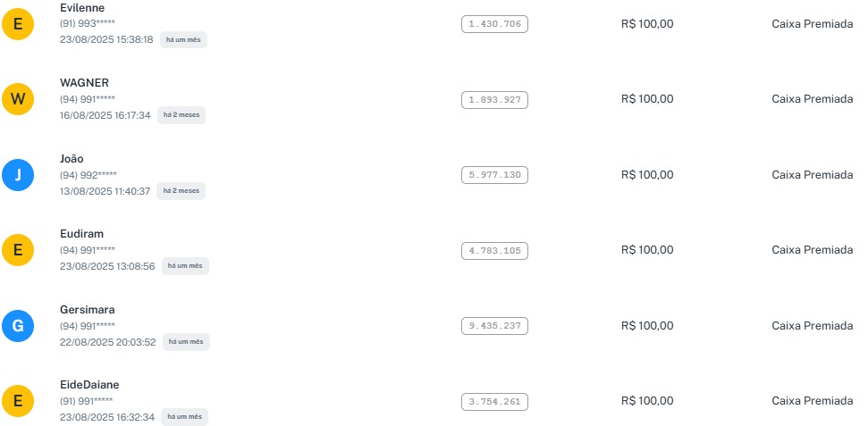Click the name EideDaiane
868x426 pixels.
click(x=89, y=385)
